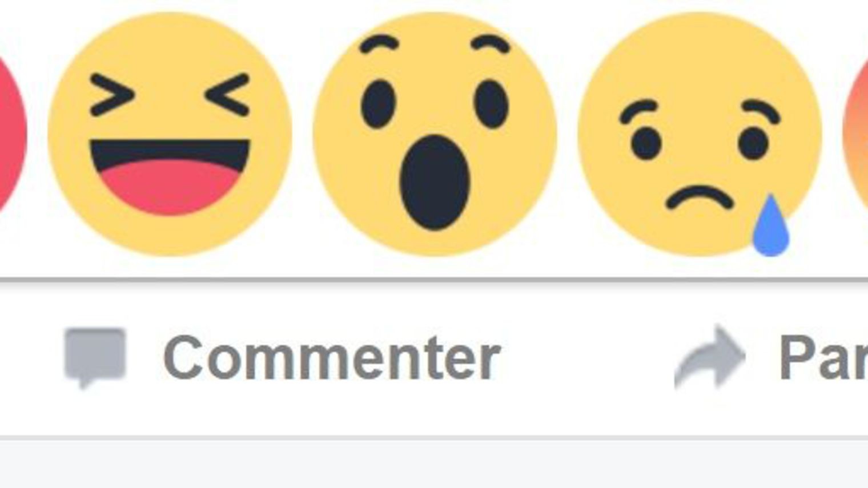This screenshot has width=868, height=488.
Task: Click the curved share arrow icon
Action: [x=710, y=357]
